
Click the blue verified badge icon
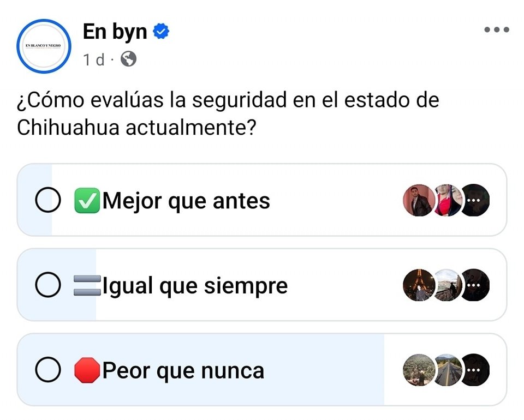160,32
